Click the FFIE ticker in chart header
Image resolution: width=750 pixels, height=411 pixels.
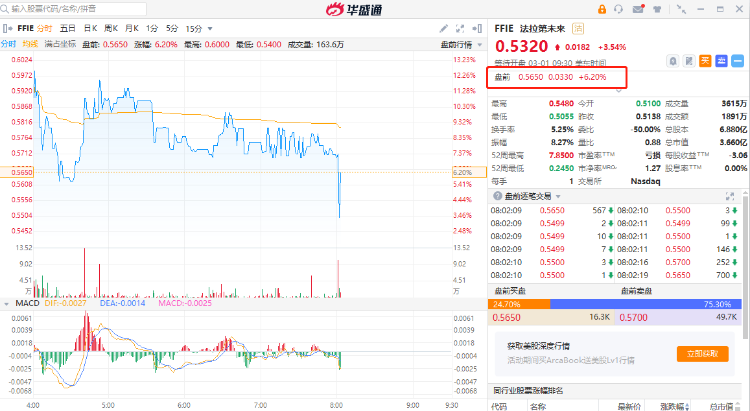[25, 29]
